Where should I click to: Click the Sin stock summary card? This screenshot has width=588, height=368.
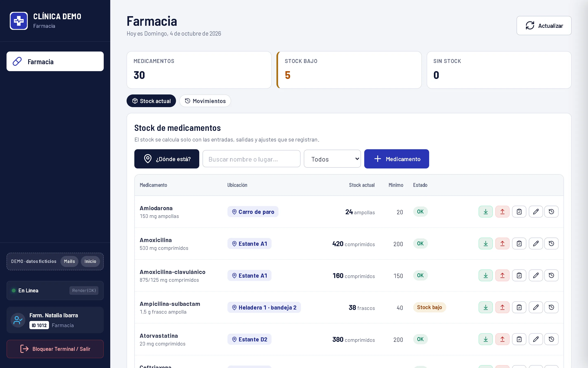tap(499, 70)
